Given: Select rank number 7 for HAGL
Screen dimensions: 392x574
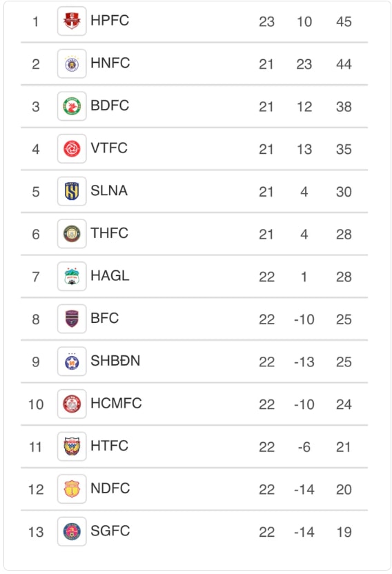Looking at the screenshot, I should [x=35, y=277].
